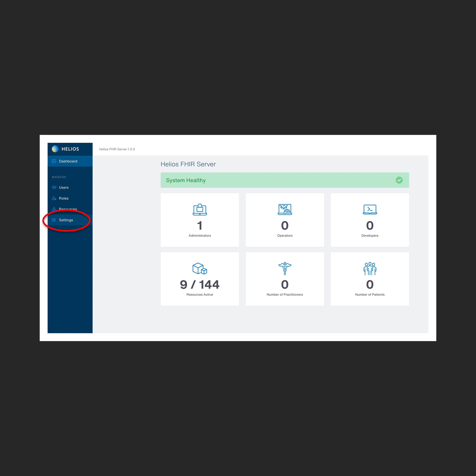Go to the Roles page
This screenshot has width=476, height=476.
(x=70, y=198)
